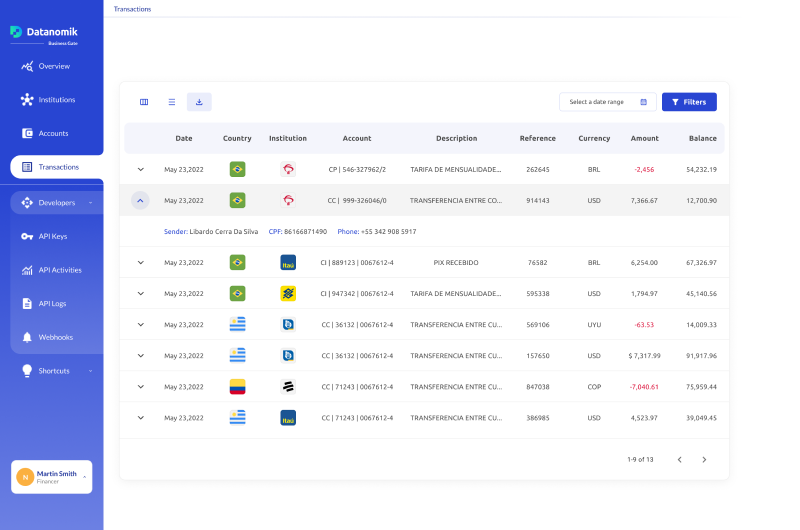Image resolution: width=800 pixels, height=530 pixels.
Task: Click Santander logo in row 262645
Action: pyautogui.click(x=288, y=169)
